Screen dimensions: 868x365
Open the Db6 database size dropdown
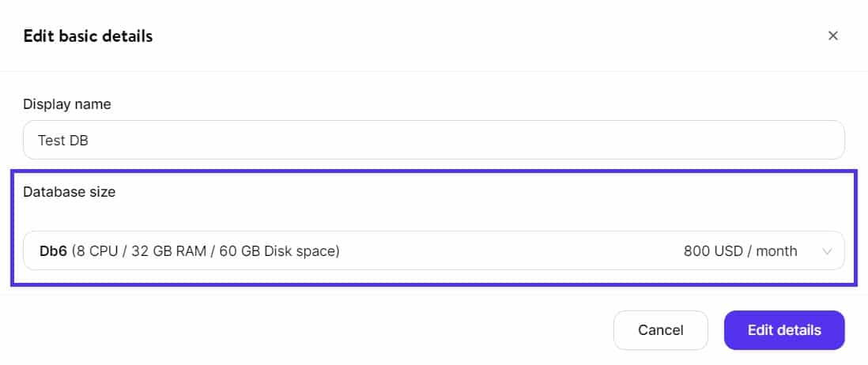coord(433,251)
